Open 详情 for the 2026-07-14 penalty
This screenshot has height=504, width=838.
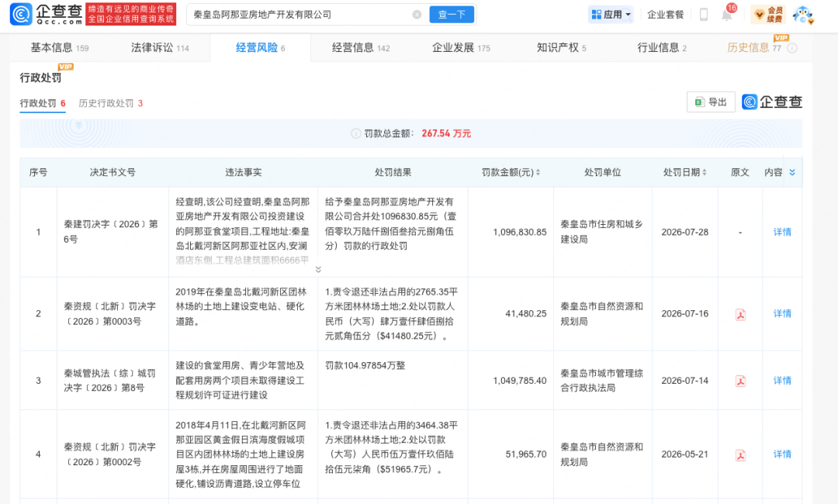point(782,380)
